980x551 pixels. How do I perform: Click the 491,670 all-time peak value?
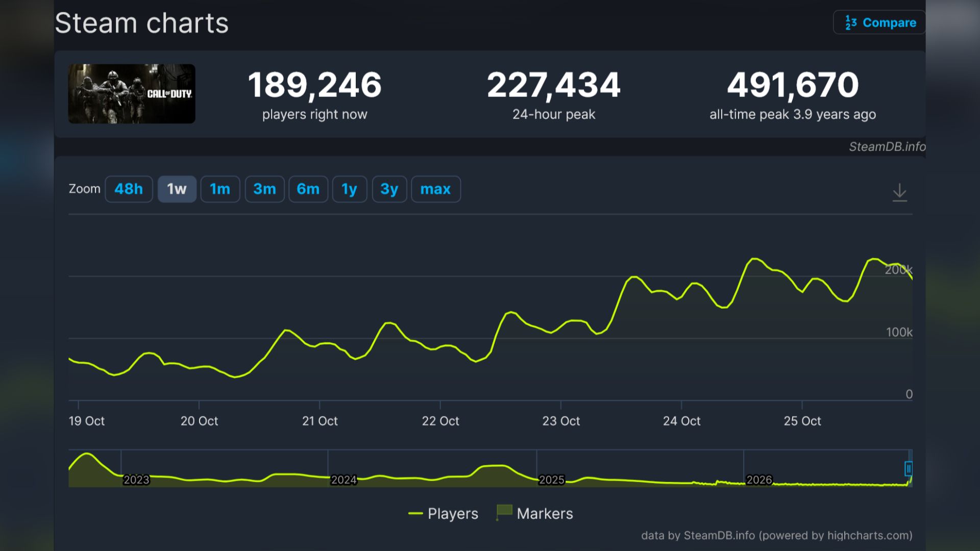point(793,85)
